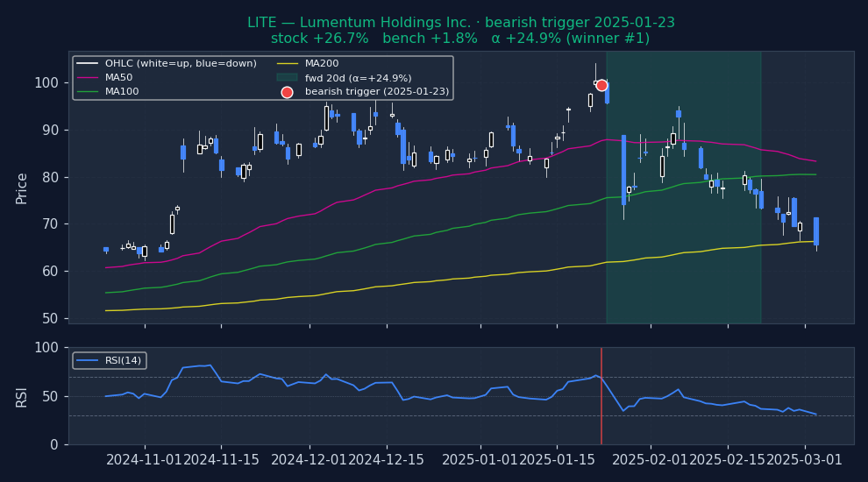Toggle the MA50 legend label
Image resolution: width=868 pixels, height=482 pixels.
(x=120, y=78)
